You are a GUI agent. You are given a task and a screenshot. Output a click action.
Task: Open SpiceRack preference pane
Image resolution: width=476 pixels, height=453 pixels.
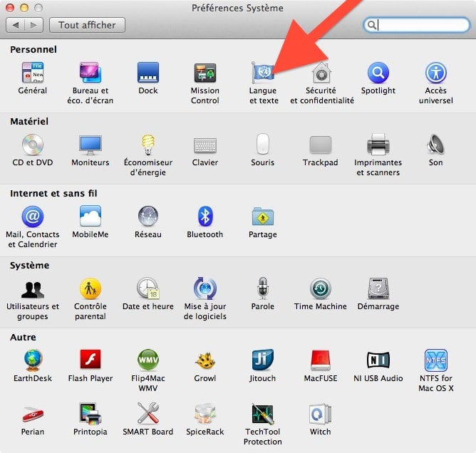pos(205,414)
